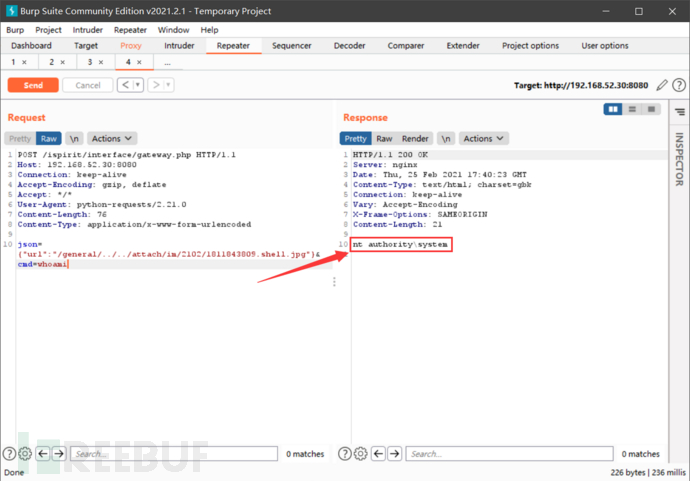
Task: Toggle response \n non-printable characters
Action: click(x=446, y=138)
